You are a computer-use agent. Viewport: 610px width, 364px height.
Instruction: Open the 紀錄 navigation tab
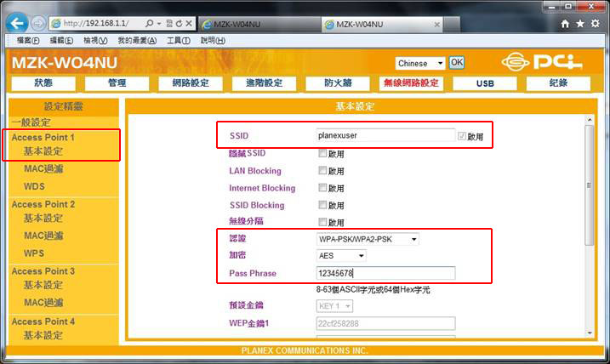(x=558, y=83)
